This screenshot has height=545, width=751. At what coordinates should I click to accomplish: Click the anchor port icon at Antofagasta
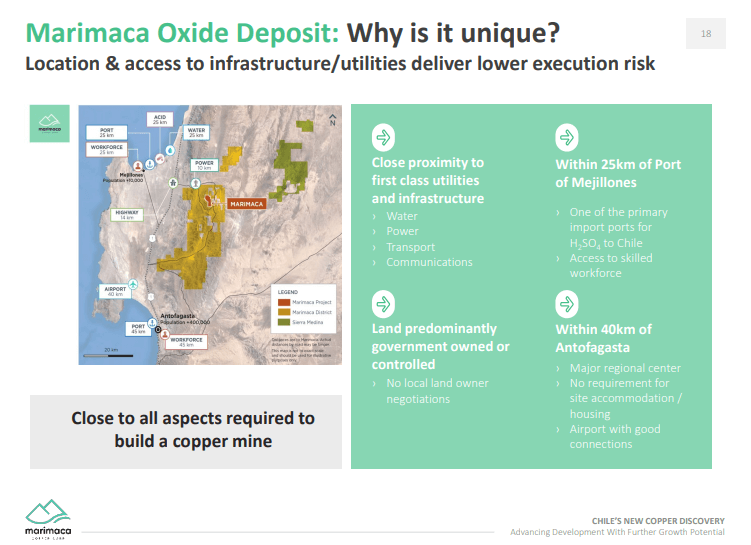point(152,323)
